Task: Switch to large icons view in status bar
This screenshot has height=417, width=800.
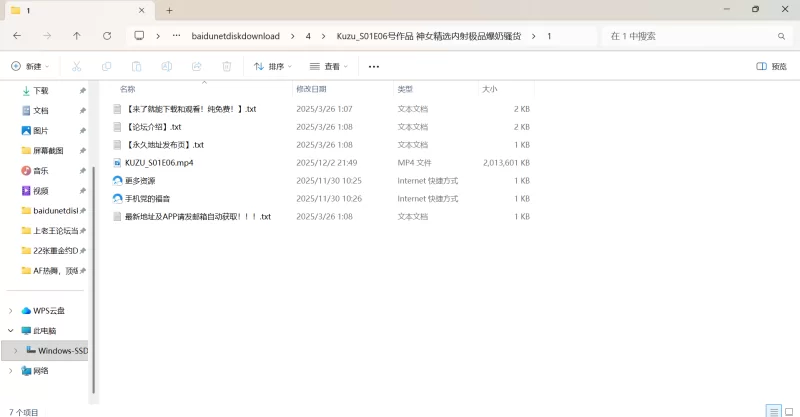Action: [x=788, y=410]
